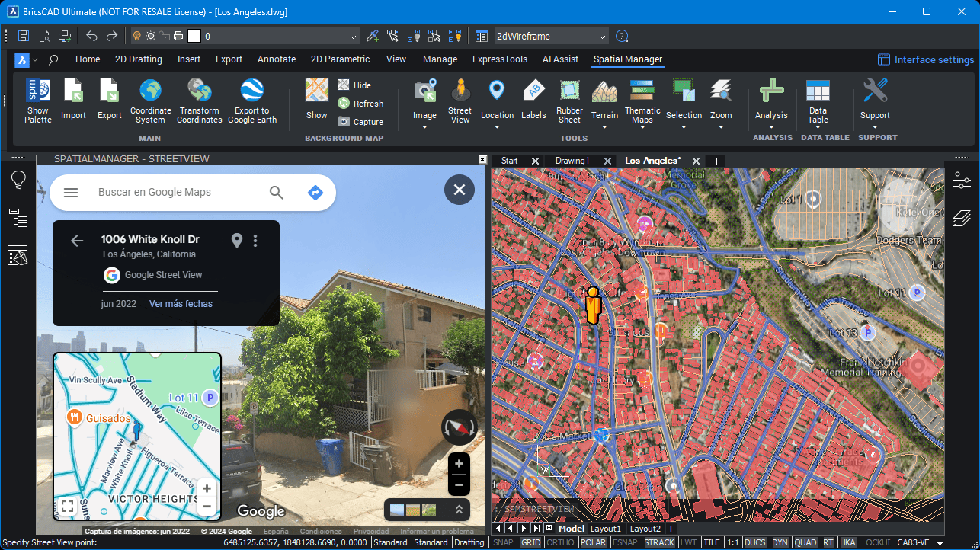Image resolution: width=980 pixels, height=550 pixels.
Task: Open the Coordinate System tool
Action: 150,101
